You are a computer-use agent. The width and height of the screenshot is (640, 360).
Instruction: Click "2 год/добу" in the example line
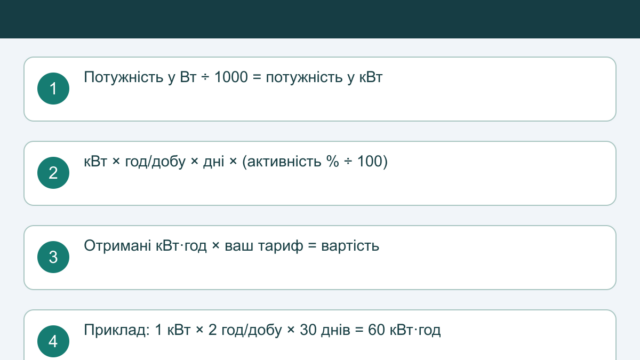pyautogui.click(x=245, y=330)
